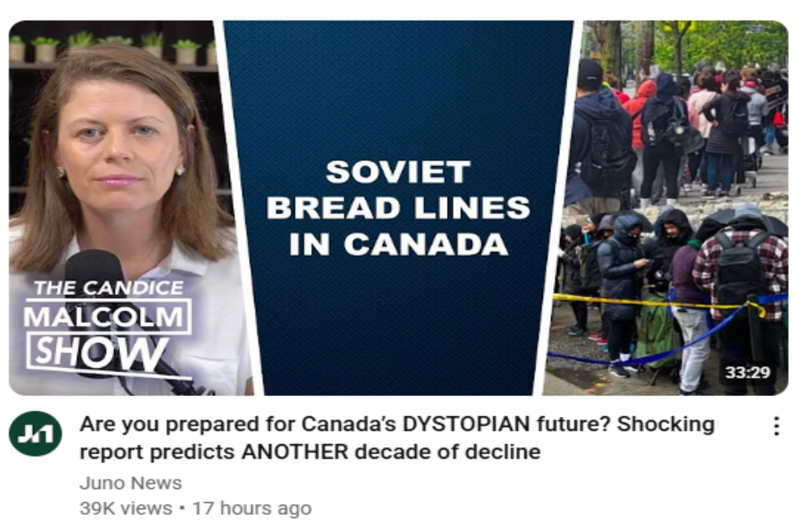The width and height of the screenshot is (812, 531).
Task: Click 'ANOTHER decade of decline' title line
Action: point(391,452)
